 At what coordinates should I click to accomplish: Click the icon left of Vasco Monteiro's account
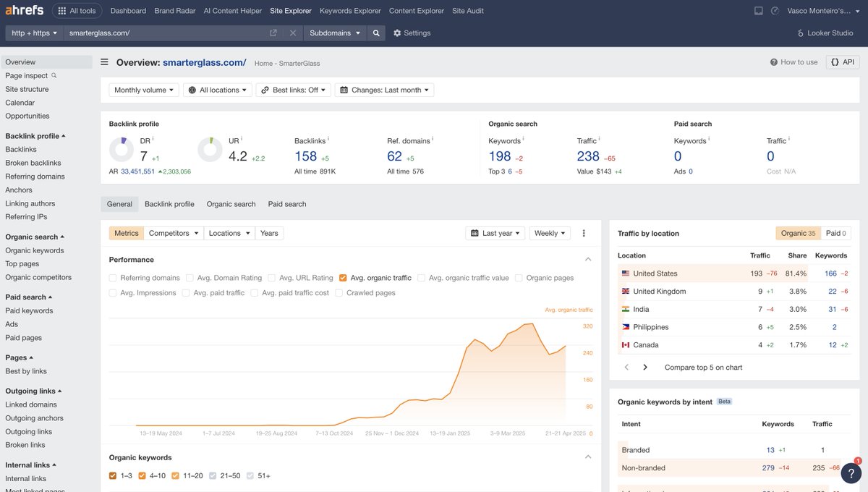pos(775,11)
